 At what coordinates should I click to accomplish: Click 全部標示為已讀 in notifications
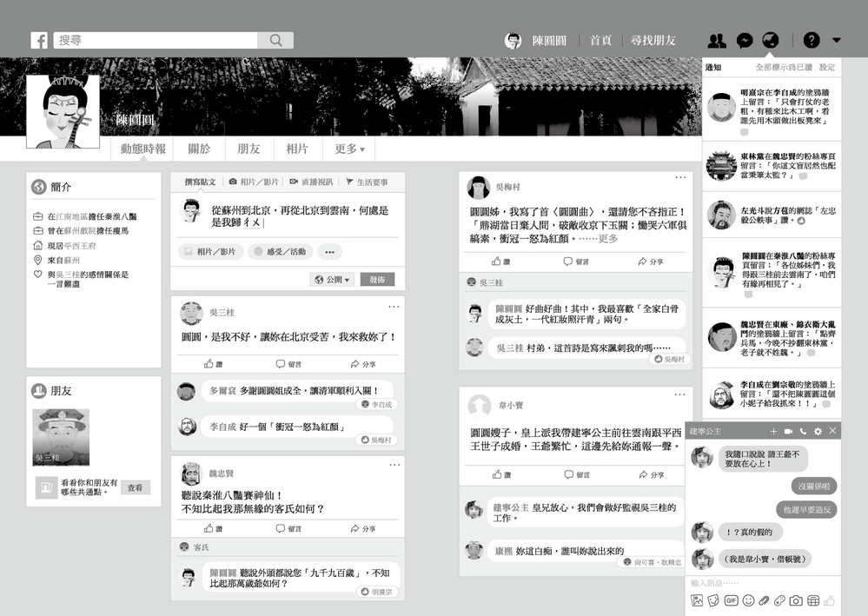[x=784, y=67]
